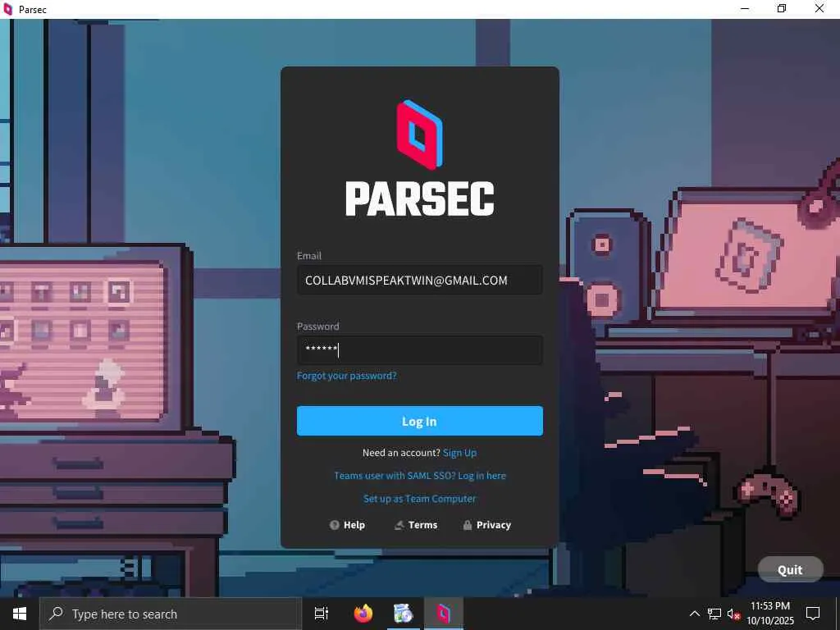Select Set up as Team Computer link
This screenshot has height=630, width=840.
[419, 499]
